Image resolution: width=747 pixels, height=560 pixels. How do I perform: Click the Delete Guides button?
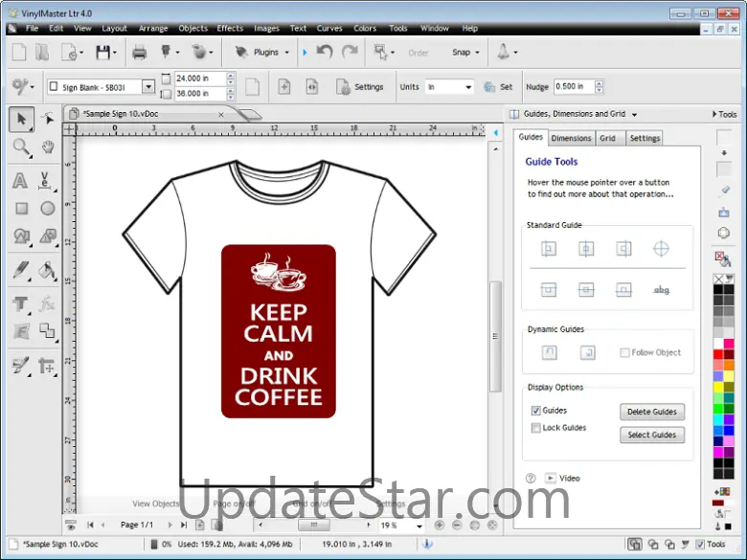[x=651, y=412]
